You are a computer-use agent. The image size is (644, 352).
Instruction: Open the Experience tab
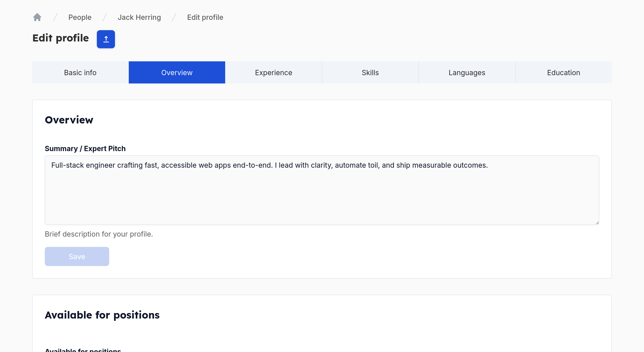273,72
